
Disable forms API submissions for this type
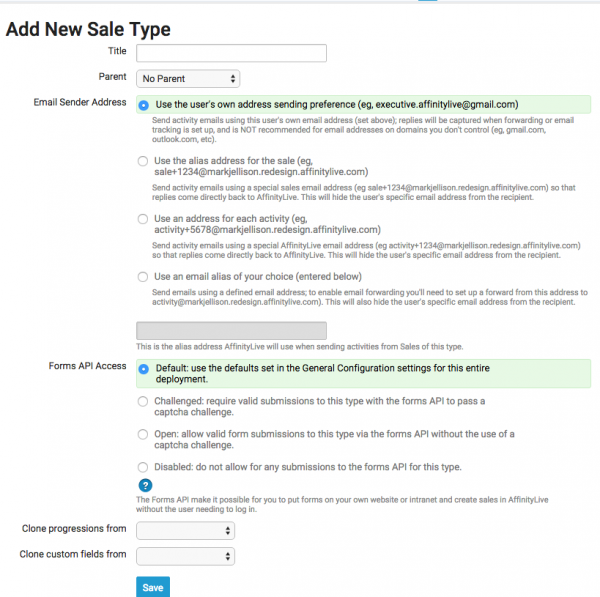coord(145,467)
